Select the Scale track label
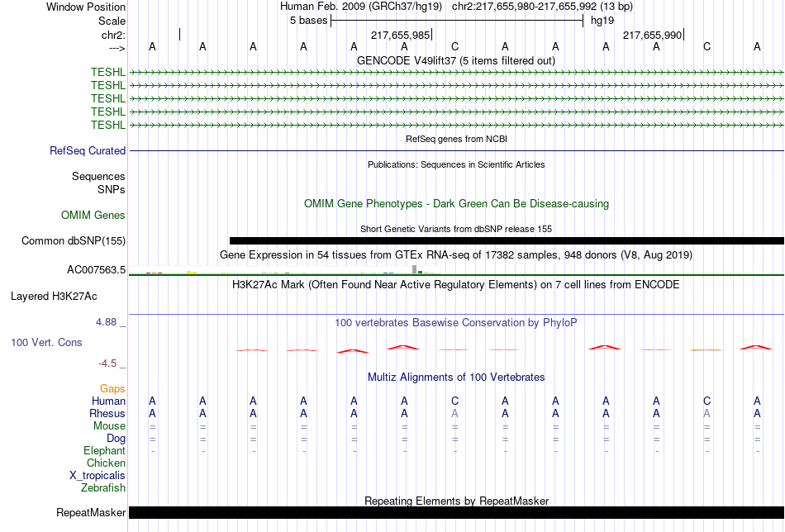The image size is (785, 532). click(x=112, y=21)
